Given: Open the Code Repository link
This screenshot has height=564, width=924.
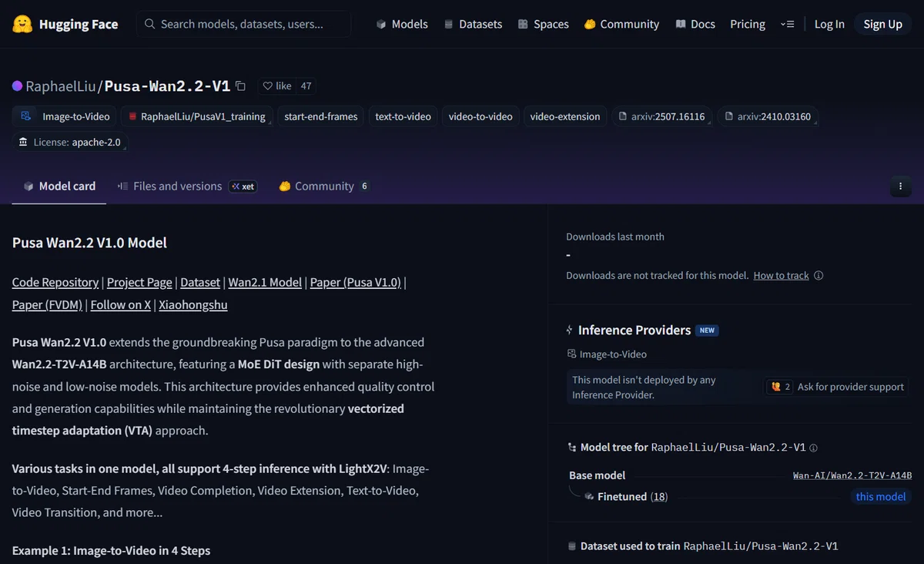Looking at the screenshot, I should (55, 282).
